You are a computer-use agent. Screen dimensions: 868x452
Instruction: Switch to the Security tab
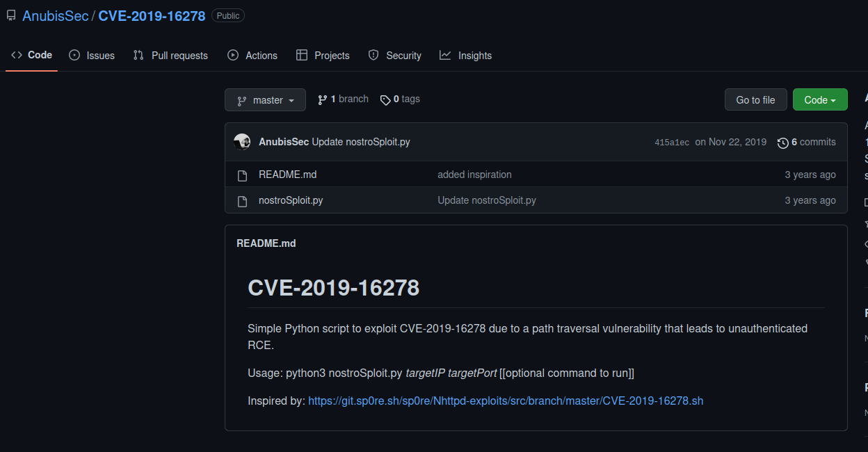394,56
